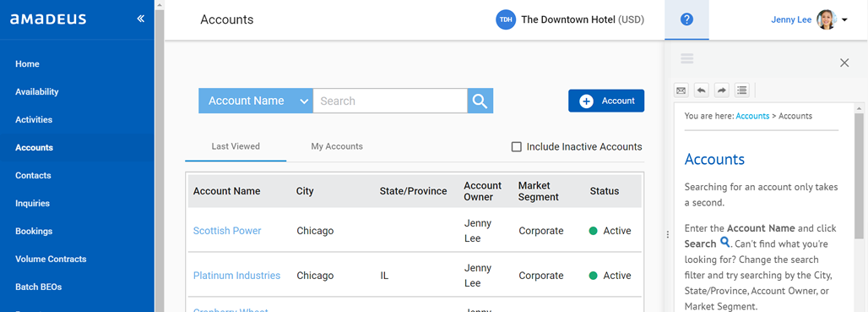Sort by Market Segment column header
The height and width of the screenshot is (312, 868).
click(538, 191)
